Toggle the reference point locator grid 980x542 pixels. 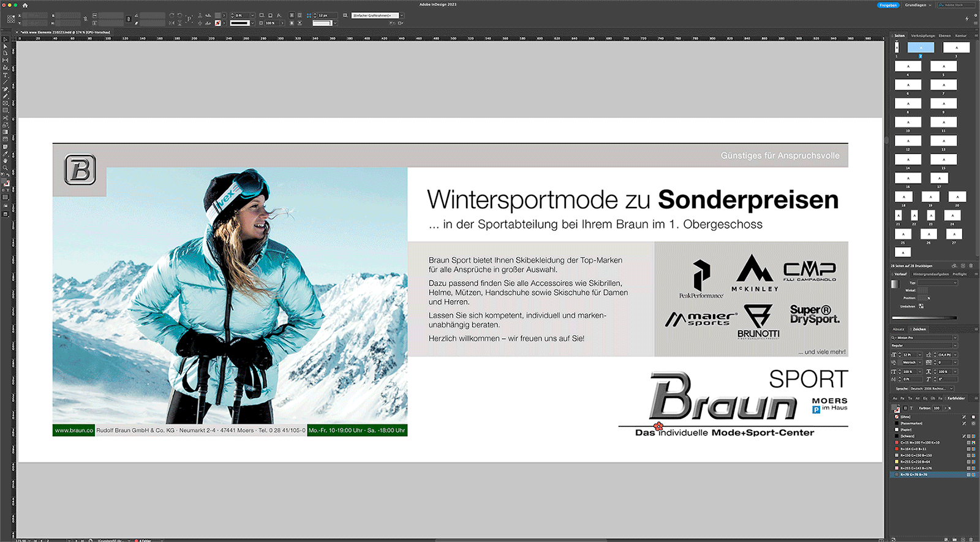tap(11, 19)
